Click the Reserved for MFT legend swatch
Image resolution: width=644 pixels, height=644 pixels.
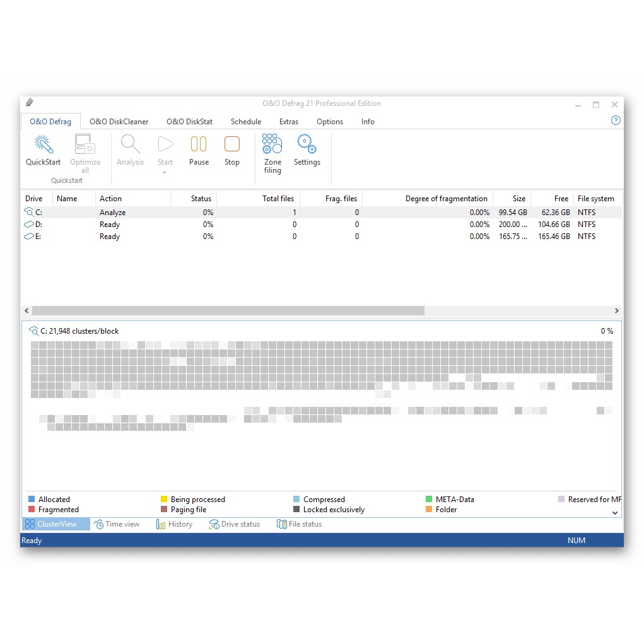561,499
